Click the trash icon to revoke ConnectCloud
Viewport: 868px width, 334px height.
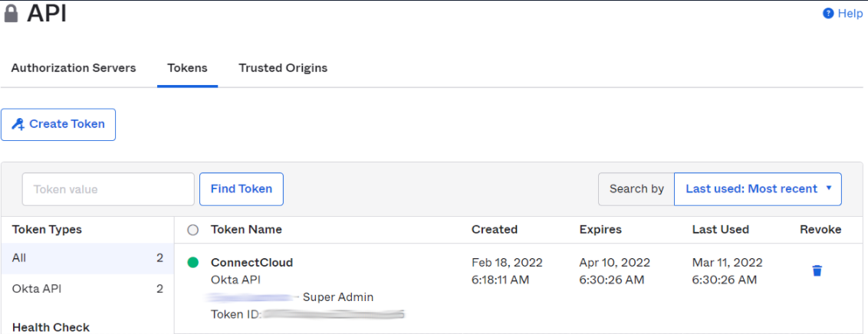[x=817, y=270]
